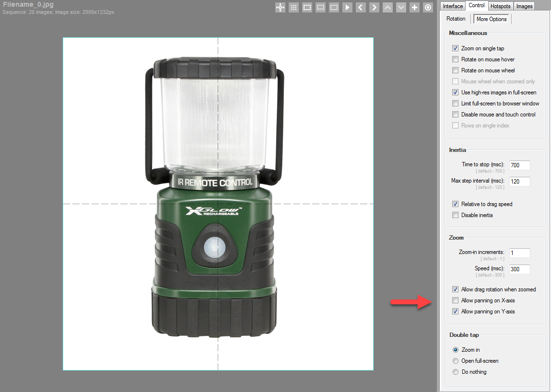Click the Speed (msc) label
The width and height of the screenshot is (551, 392).
[x=490, y=268]
